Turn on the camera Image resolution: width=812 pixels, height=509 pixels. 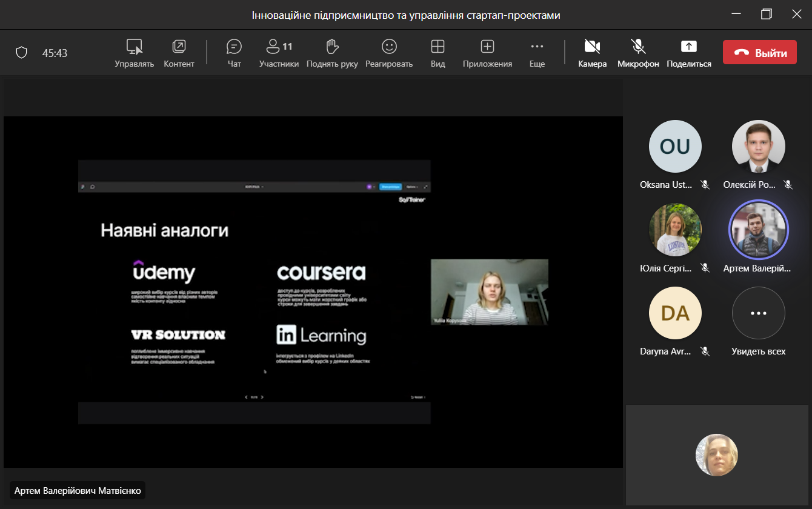pos(592,53)
